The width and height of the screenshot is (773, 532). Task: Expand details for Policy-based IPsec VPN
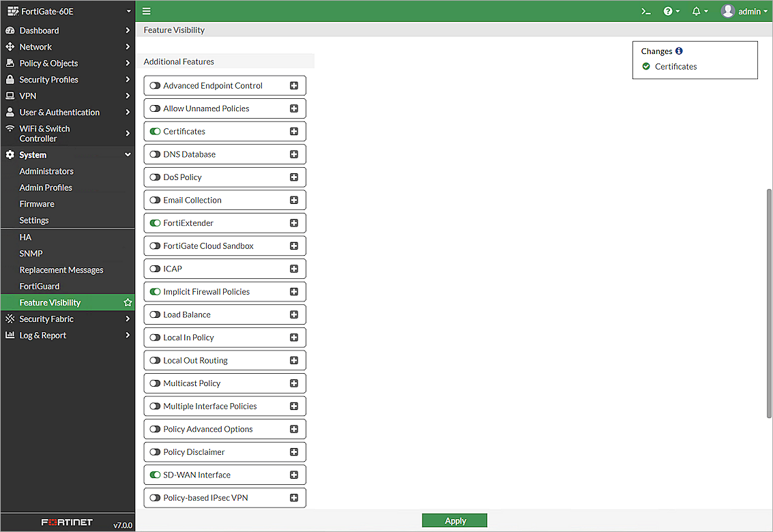pyautogui.click(x=293, y=498)
